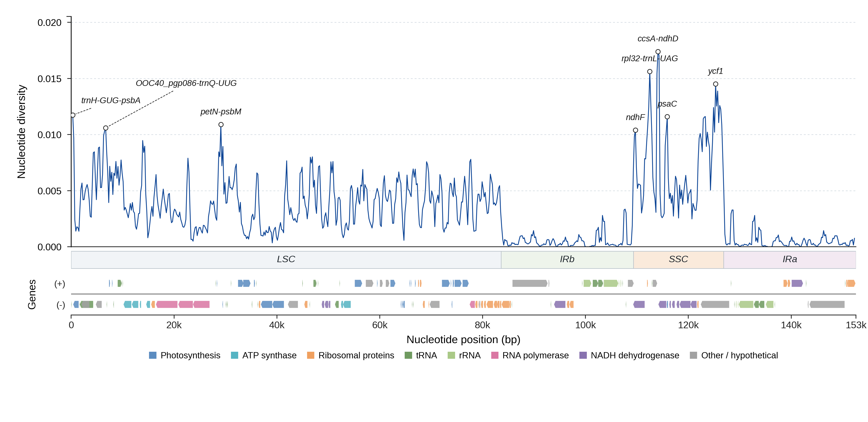Click the 0.000 y-axis tick label

point(50,247)
